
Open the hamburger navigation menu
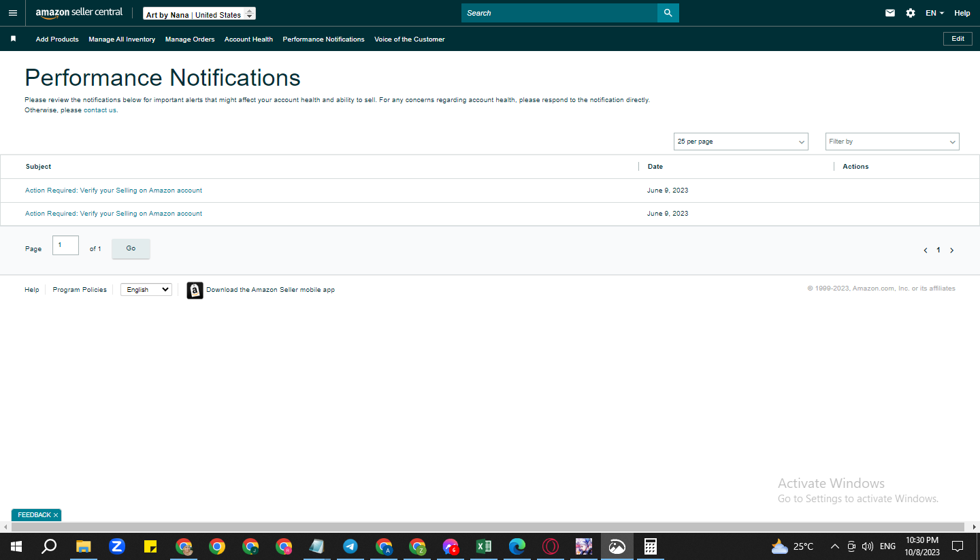point(13,13)
